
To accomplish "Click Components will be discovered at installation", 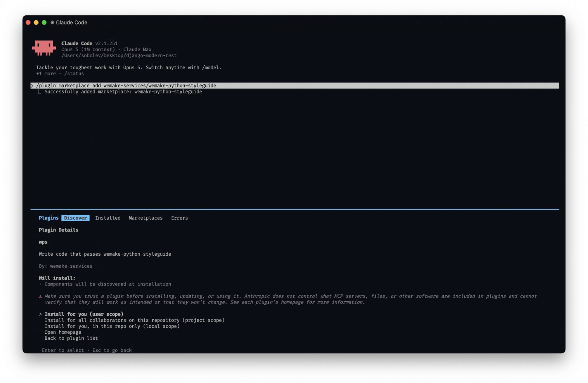I will [108, 284].
